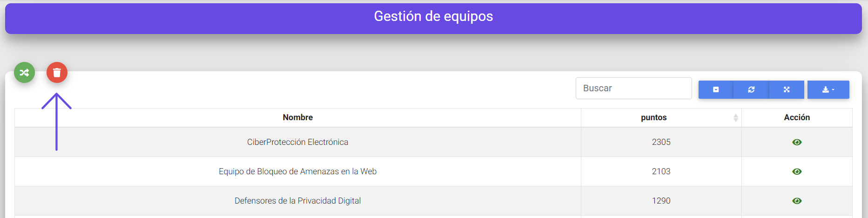
Task: Click eye icon for Defensores de la Privacidad
Action: click(x=797, y=201)
